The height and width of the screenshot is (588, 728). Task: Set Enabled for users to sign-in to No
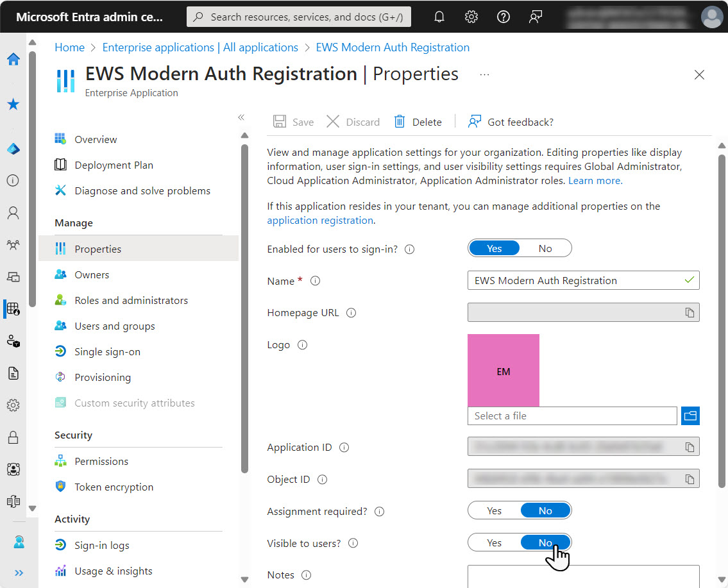pyautogui.click(x=545, y=248)
